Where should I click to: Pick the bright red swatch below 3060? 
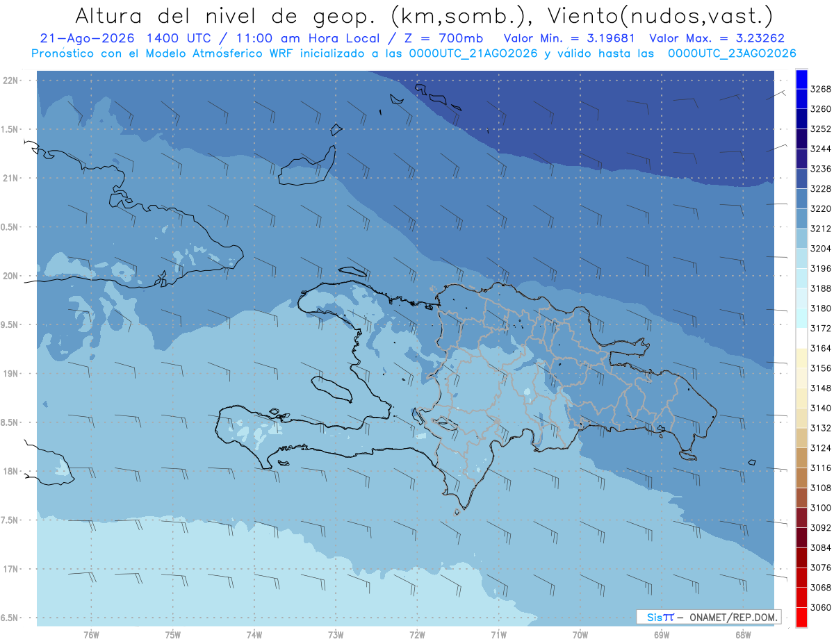[801, 617]
